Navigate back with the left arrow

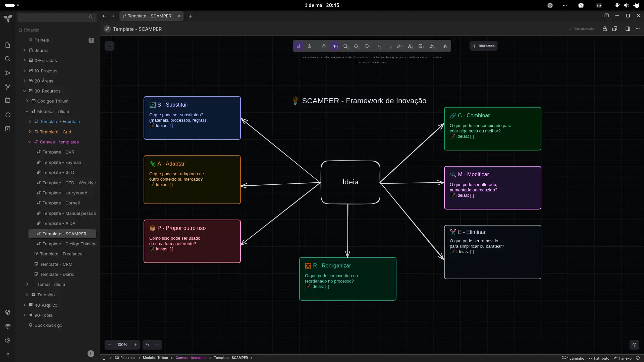point(104,16)
